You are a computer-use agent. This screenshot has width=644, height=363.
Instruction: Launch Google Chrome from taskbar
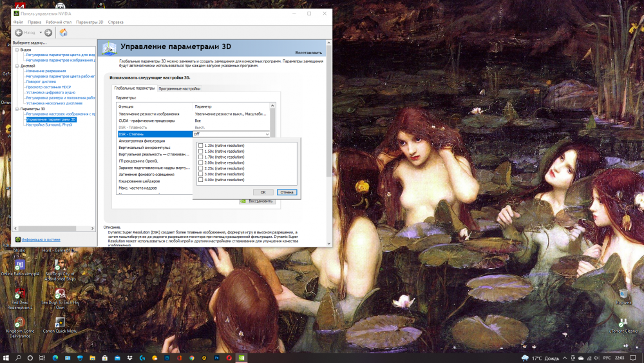tap(192, 358)
